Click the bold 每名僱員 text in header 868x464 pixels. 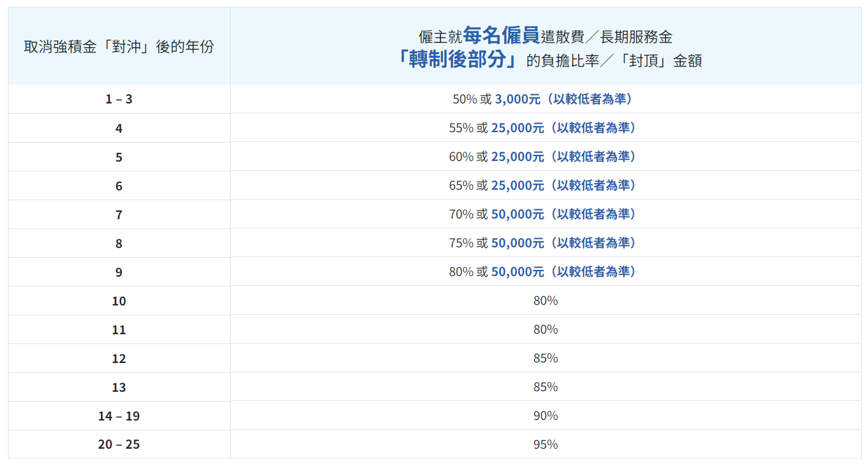[x=501, y=36]
